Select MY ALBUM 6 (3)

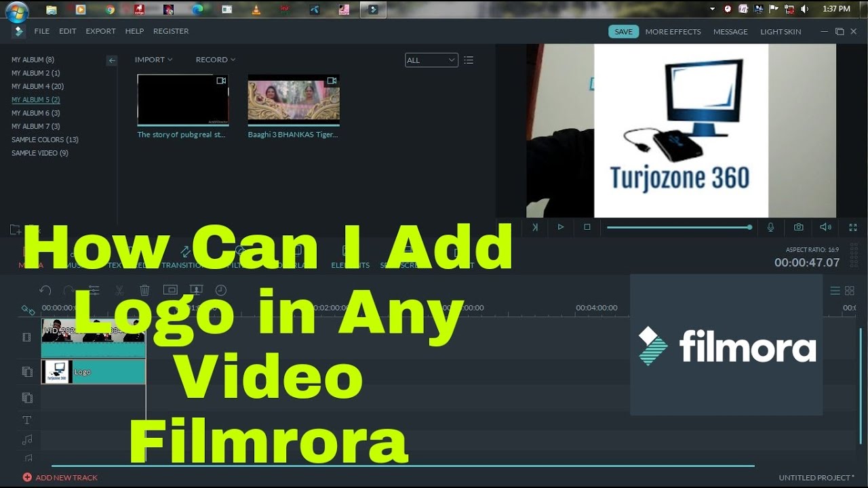pyautogui.click(x=35, y=113)
